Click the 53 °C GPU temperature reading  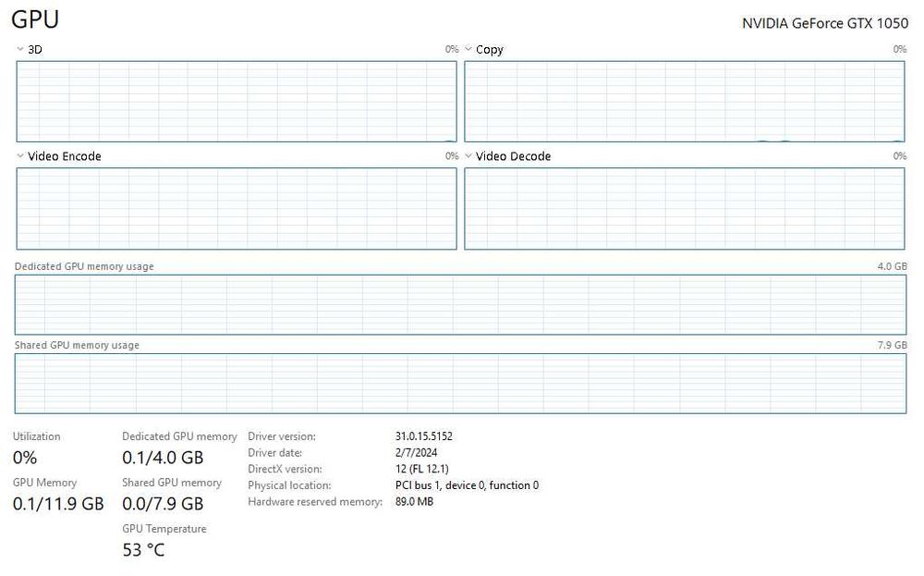coord(143,550)
